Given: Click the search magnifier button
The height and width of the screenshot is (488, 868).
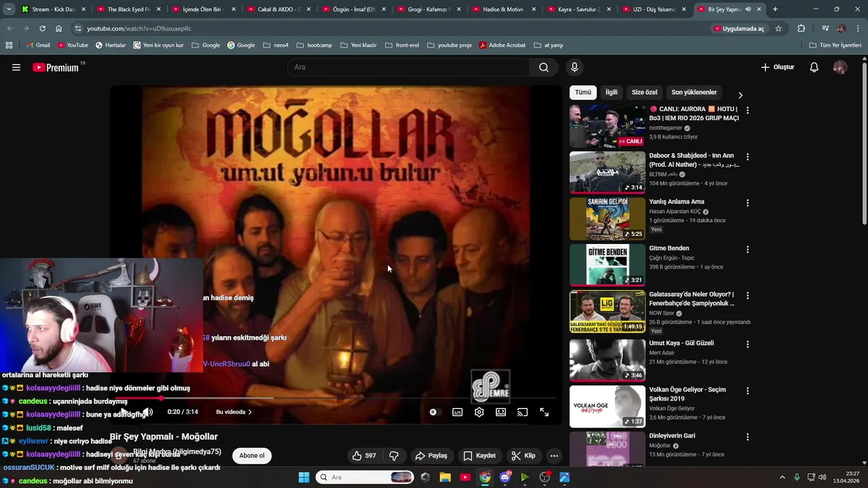Looking at the screenshot, I should tap(544, 67).
